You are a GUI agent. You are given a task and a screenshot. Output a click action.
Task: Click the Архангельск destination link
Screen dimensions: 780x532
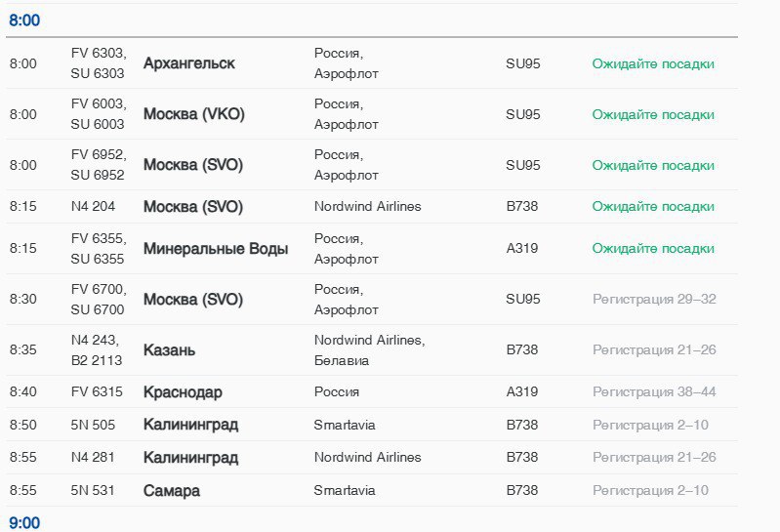point(188,63)
